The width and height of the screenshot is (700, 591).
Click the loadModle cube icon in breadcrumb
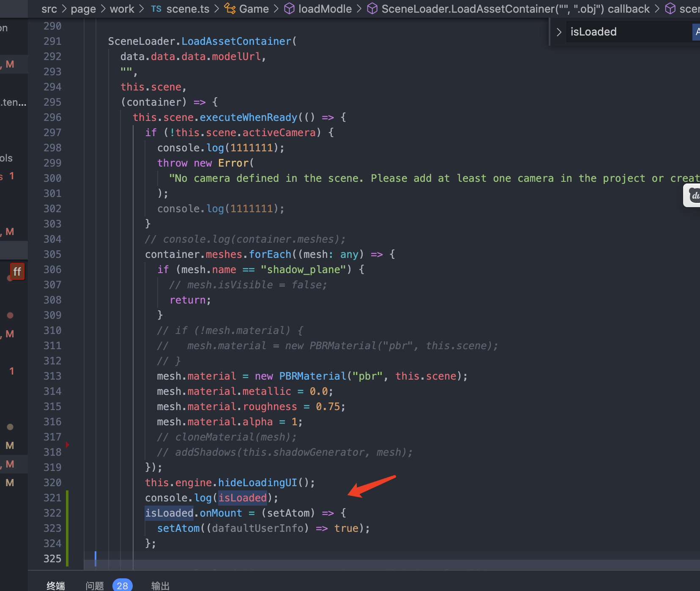289,8
